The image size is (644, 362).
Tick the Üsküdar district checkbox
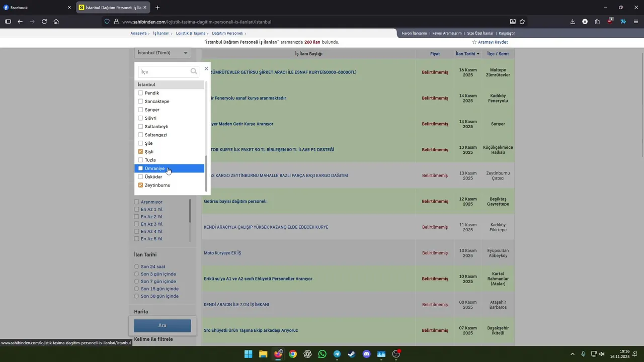pyautogui.click(x=140, y=176)
